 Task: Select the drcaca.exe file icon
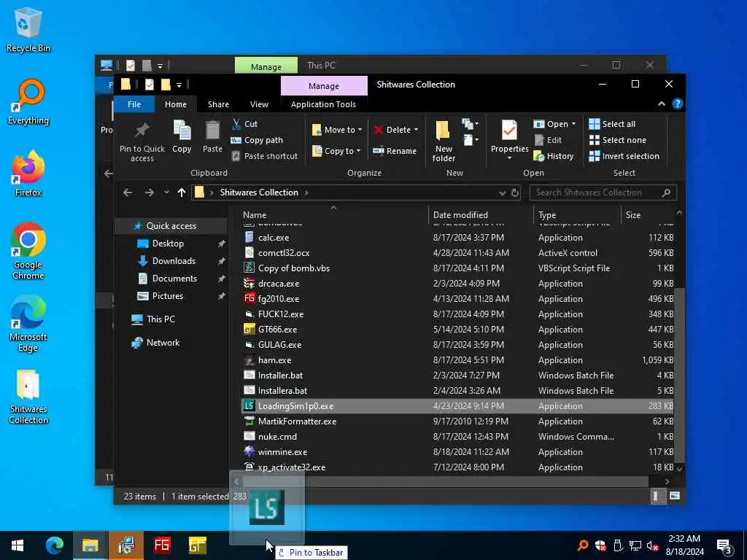[x=249, y=284]
